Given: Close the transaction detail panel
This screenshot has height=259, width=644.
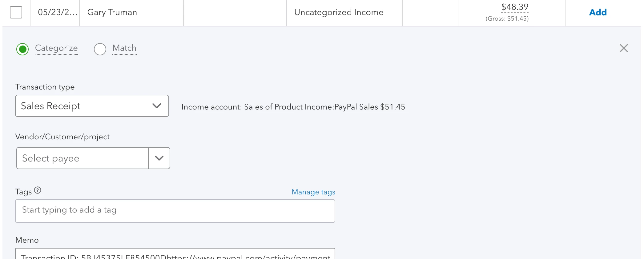Looking at the screenshot, I should [624, 48].
